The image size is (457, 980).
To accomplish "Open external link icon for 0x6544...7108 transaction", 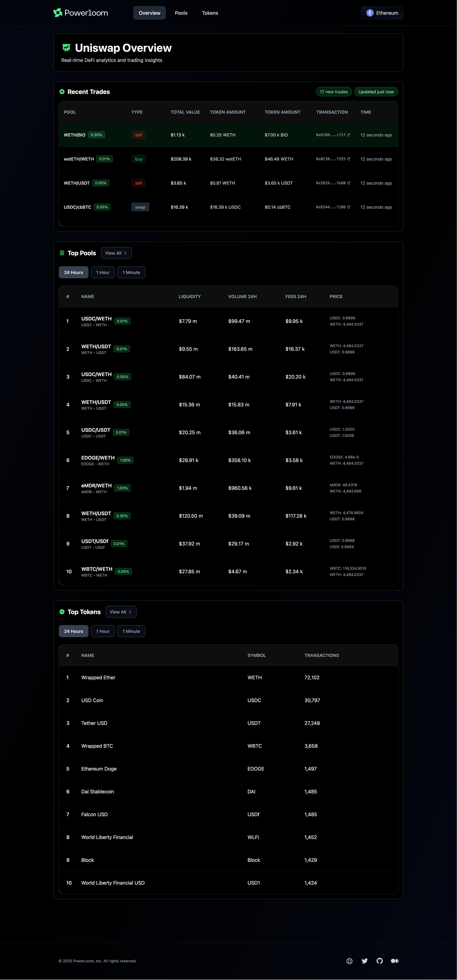I will (349, 207).
